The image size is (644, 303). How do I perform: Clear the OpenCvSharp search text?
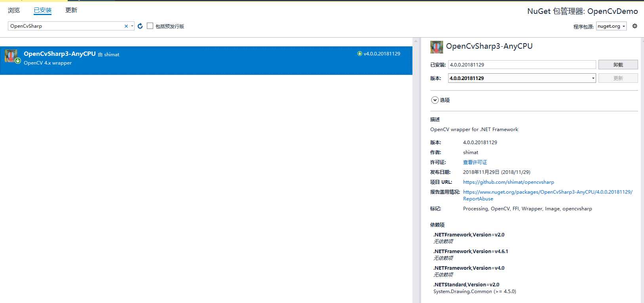tap(126, 26)
